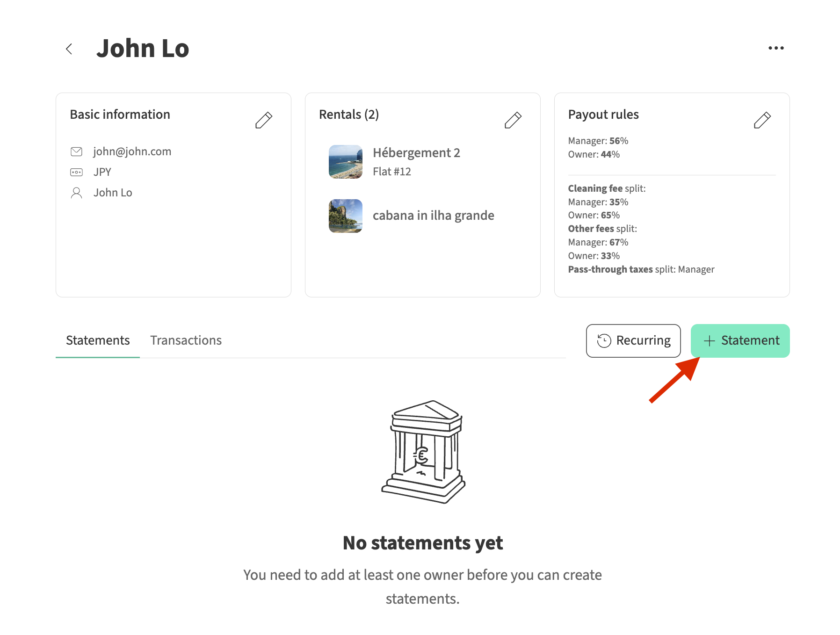
Task: Switch to the Statements tab
Action: pyautogui.click(x=98, y=340)
